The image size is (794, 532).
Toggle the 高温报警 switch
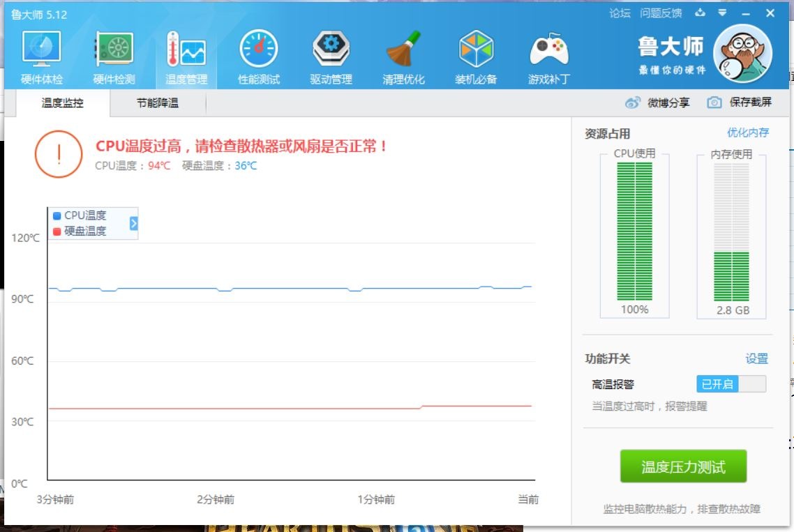coord(731,384)
